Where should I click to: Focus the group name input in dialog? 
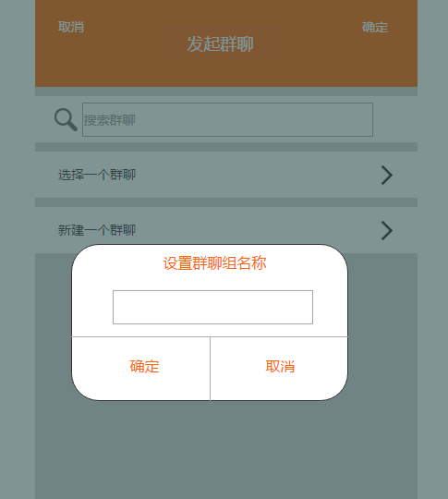[212, 307]
